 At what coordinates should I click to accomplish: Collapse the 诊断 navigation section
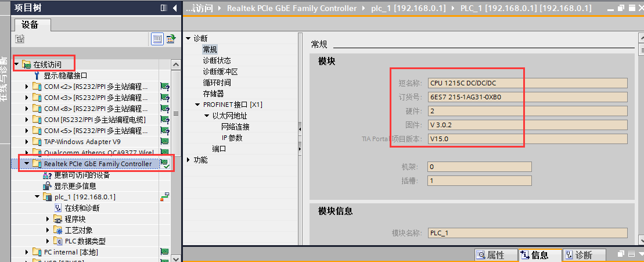pos(189,38)
